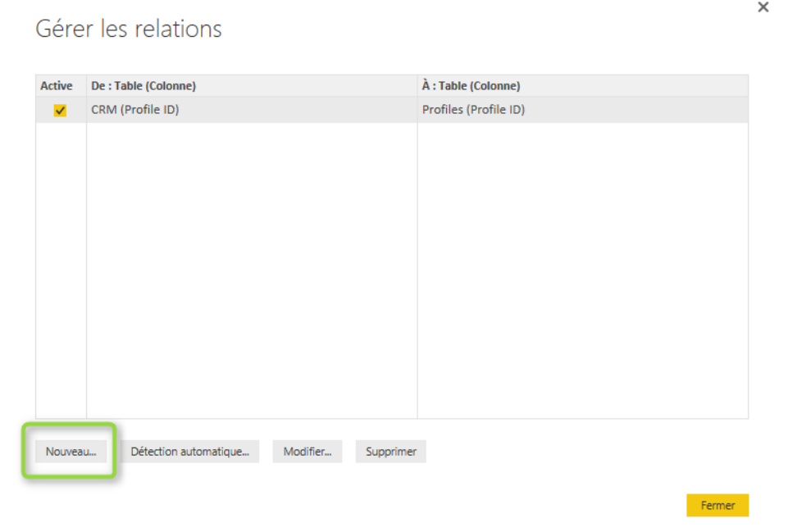Click divider between Active and De headers
This screenshot has width=788, height=532.
[x=86, y=86]
